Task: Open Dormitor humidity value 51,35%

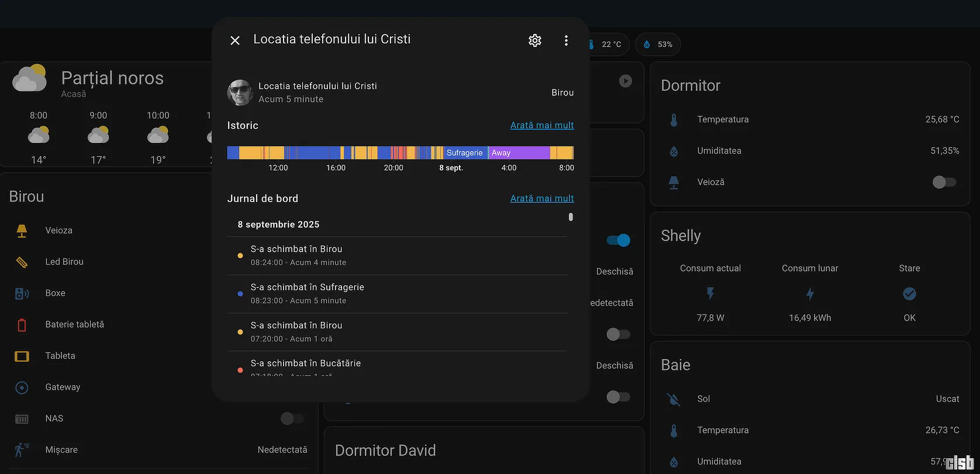Action: [945, 151]
